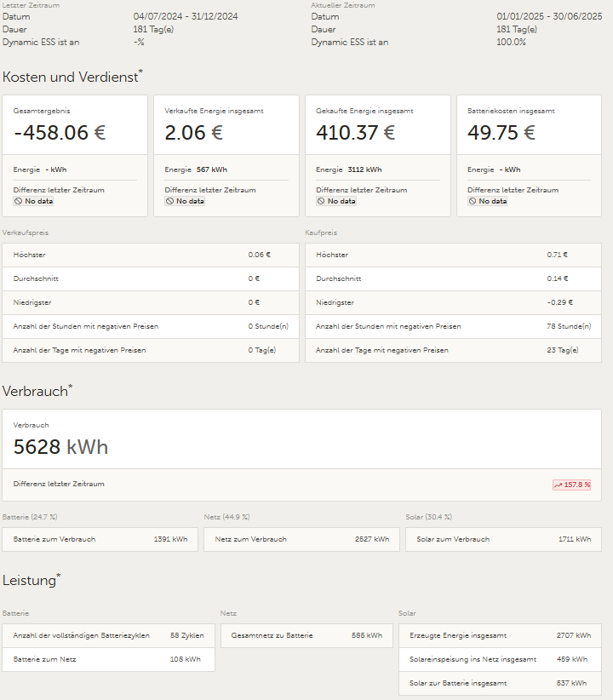This screenshot has width=613, height=700.
Task: Click the sold energy 567 kWh text
Action: tap(212, 169)
